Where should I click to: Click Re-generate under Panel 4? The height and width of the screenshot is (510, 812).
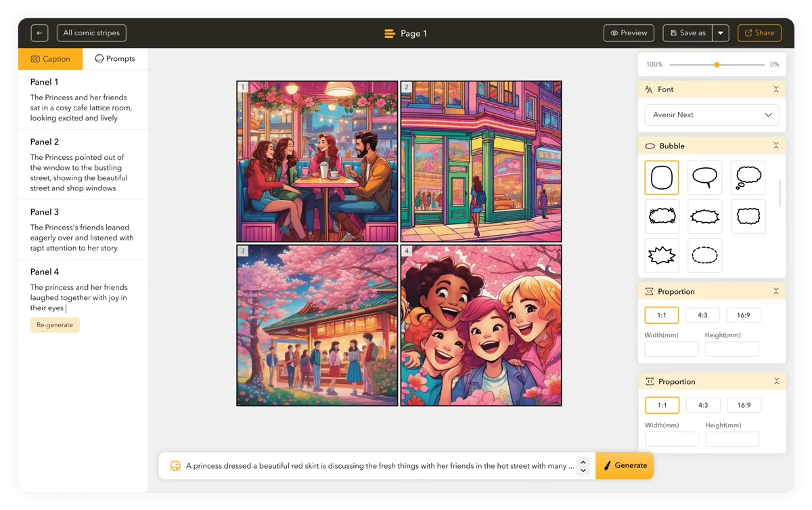click(x=55, y=324)
